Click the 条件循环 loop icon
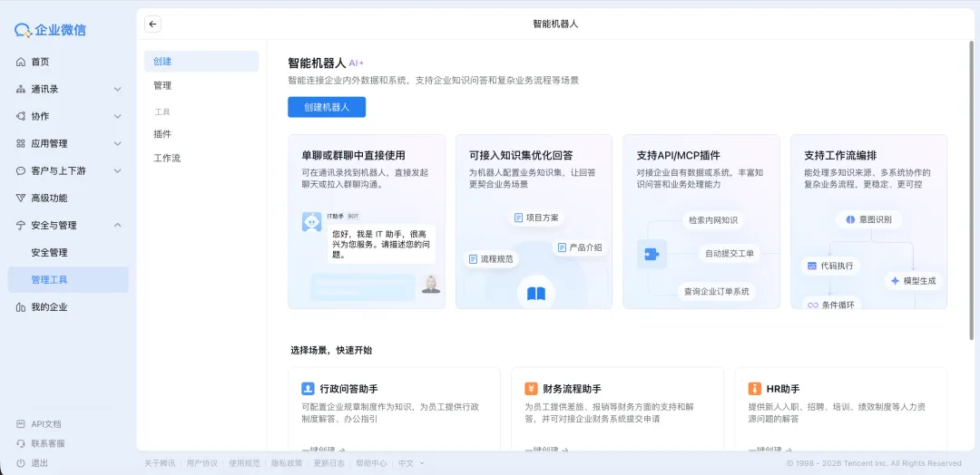This screenshot has height=475, width=980. click(x=812, y=305)
